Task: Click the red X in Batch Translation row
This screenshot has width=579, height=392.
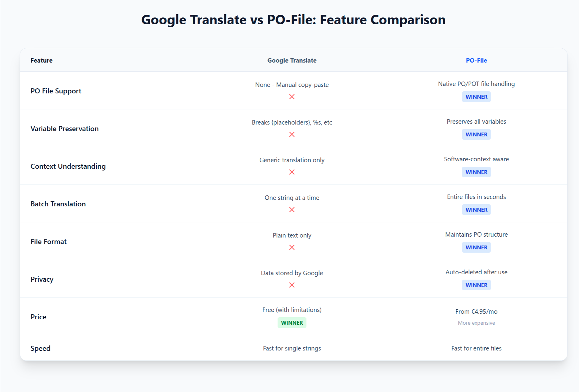Action: (292, 210)
